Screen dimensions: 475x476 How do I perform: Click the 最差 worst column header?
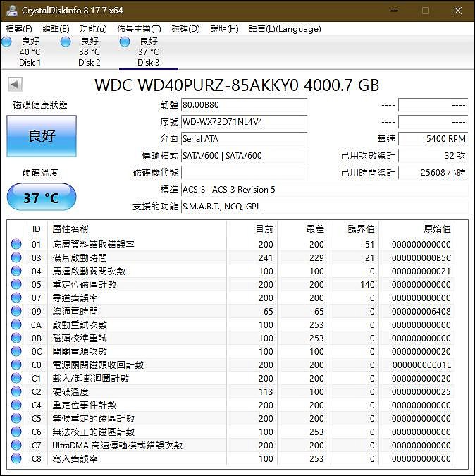(x=303, y=229)
